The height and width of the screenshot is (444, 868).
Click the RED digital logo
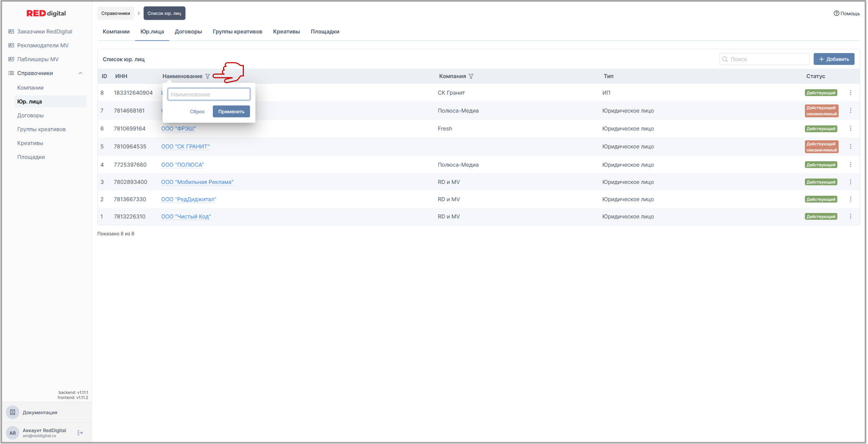coord(46,13)
